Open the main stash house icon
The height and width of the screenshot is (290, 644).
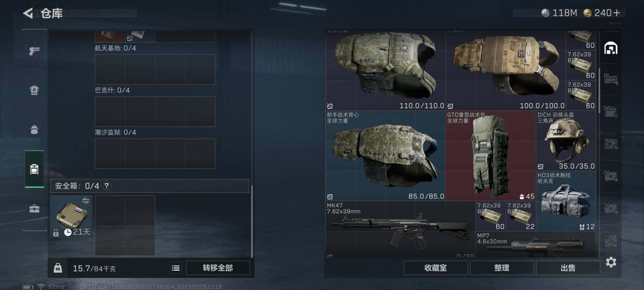point(611,48)
